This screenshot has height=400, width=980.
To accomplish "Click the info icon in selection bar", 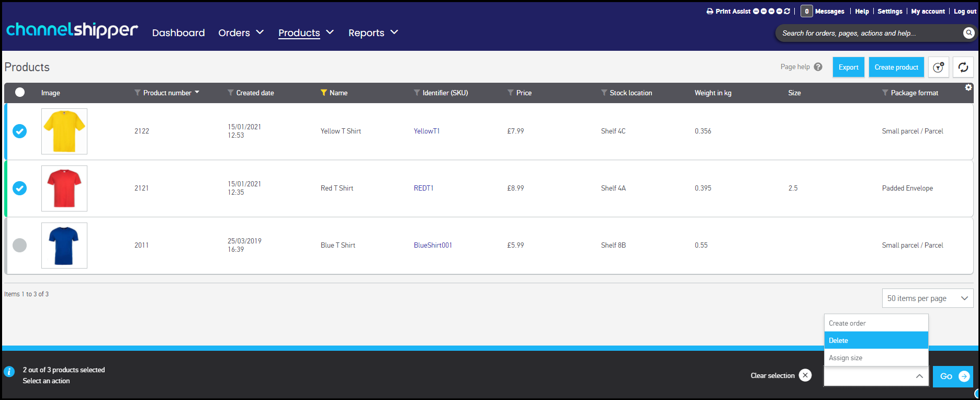I will click(x=9, y=372).
